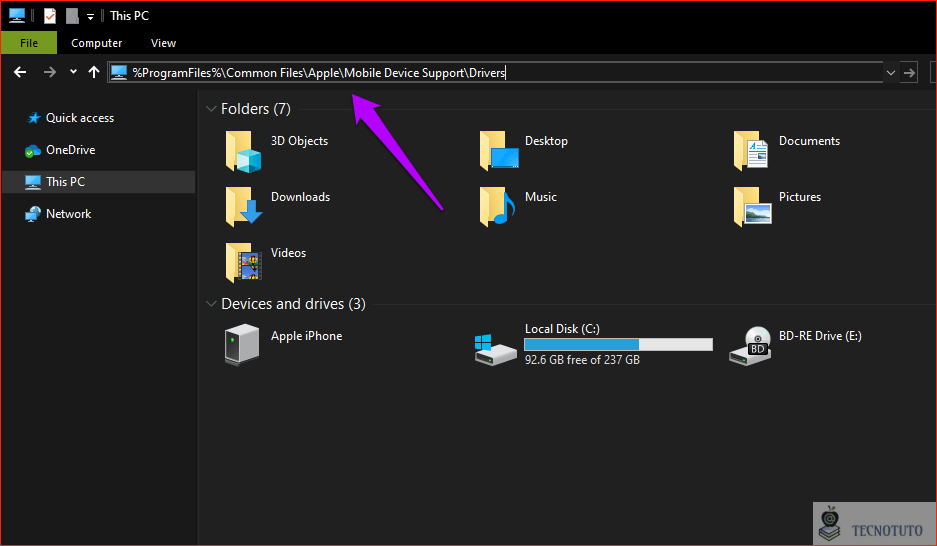This screenshot has height=546, width=937.
Task: Select This PC in the navigation pane
Action: click(99, 182)
